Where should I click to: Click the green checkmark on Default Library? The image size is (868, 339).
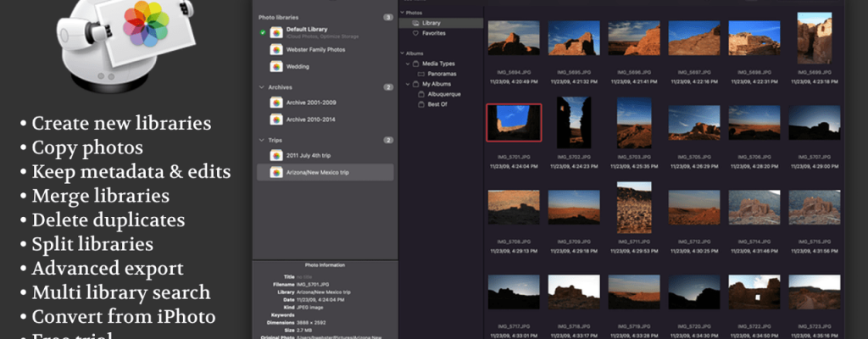263,32
